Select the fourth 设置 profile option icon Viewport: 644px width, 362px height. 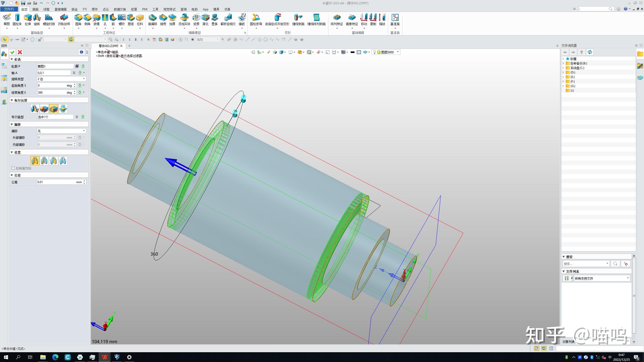point(63,160)
